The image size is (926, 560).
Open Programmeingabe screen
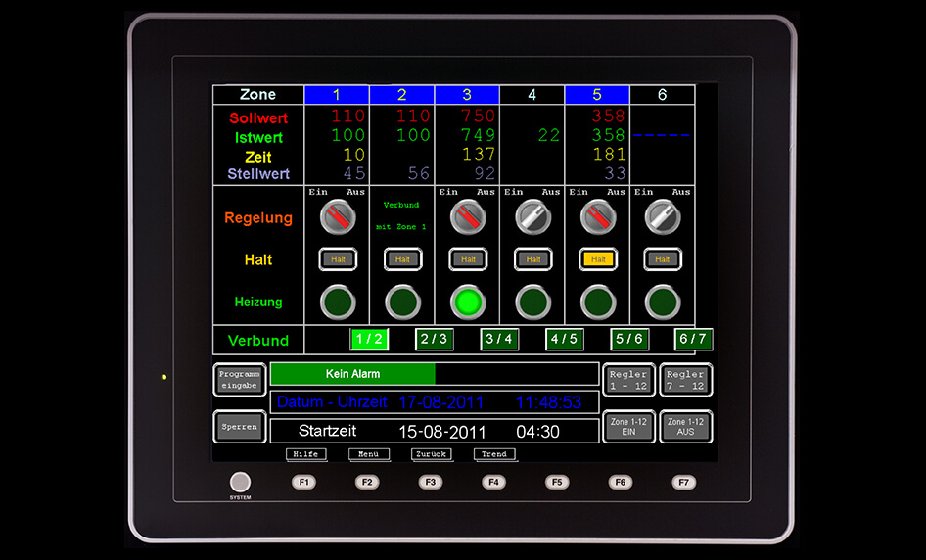[x=240, y=379]
